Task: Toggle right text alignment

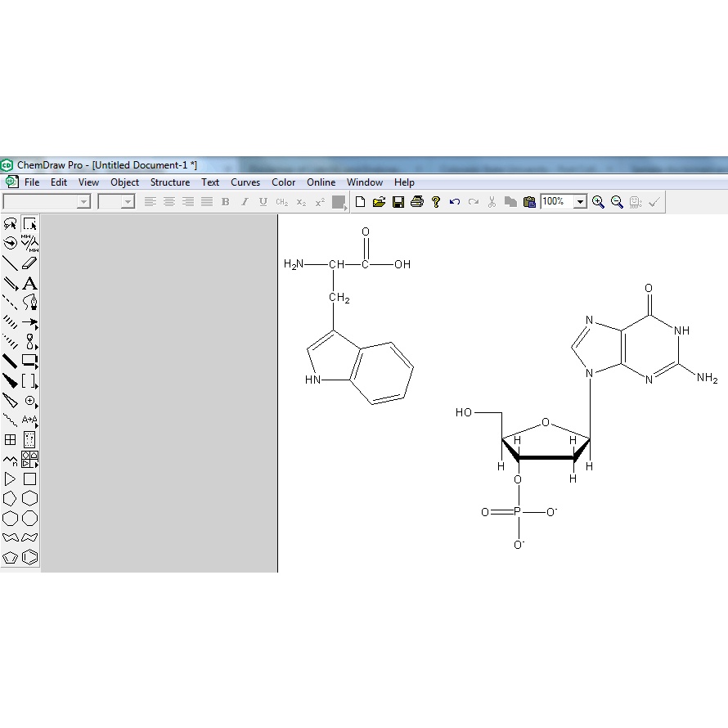Action: point(188,202)
